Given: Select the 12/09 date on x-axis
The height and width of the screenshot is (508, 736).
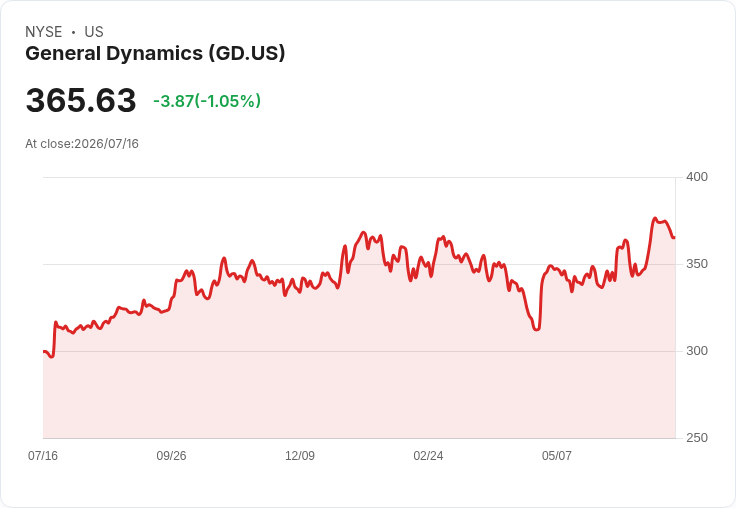Looking at the screenshot, I should pos(300,455).
